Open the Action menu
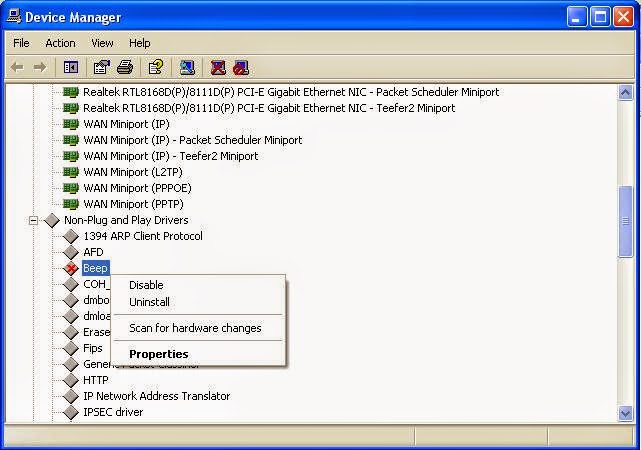 (x=61, y=43)
